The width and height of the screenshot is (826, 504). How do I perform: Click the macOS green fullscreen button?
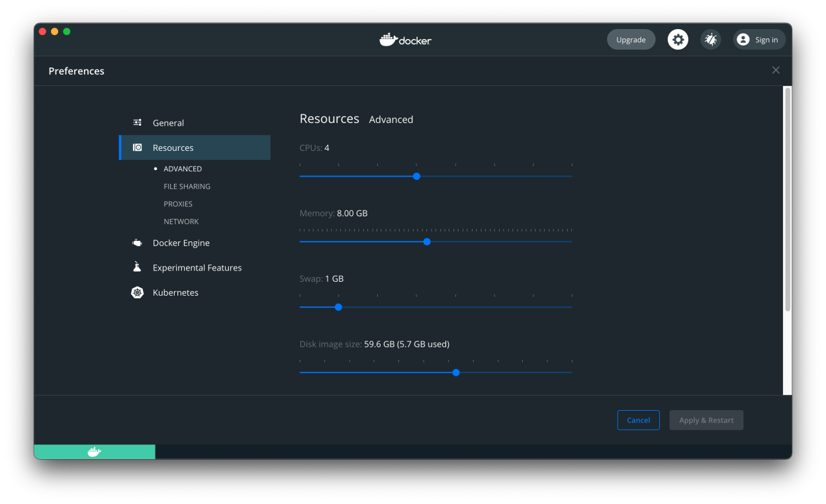(66, 31)
